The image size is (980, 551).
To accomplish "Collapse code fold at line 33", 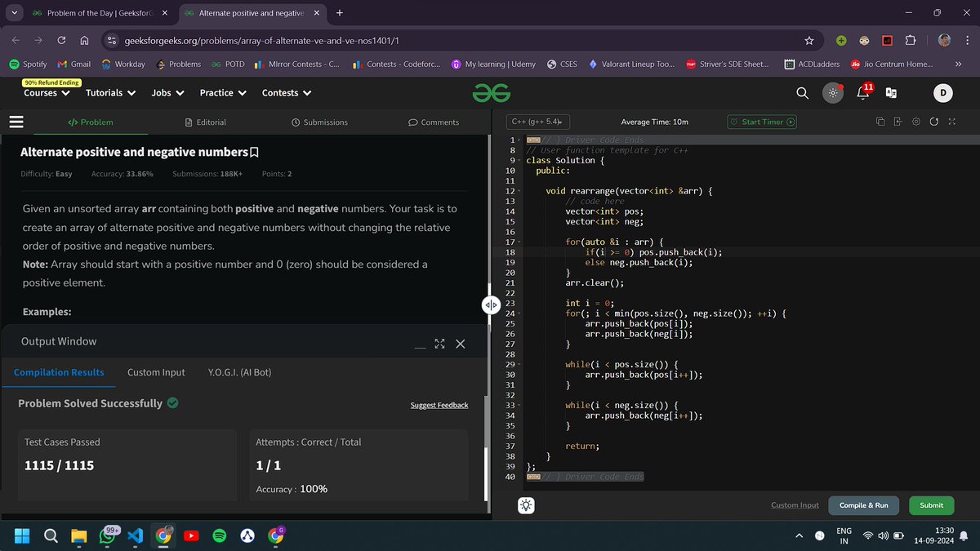I will tap(520, 405).
